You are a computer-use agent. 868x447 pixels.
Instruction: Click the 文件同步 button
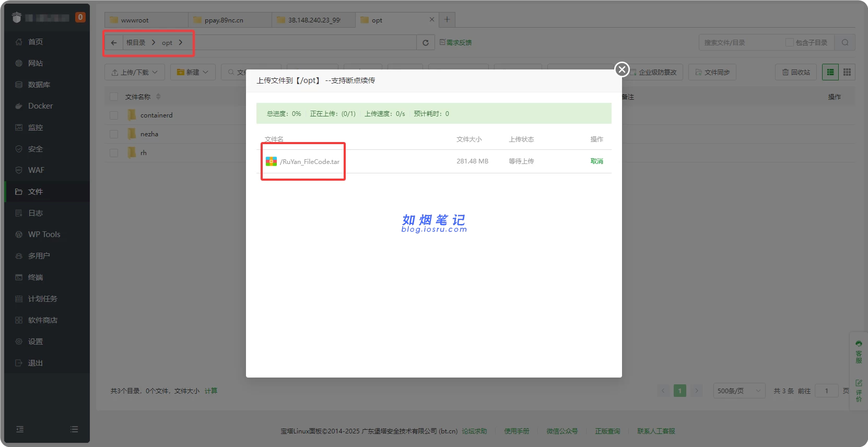point(712,72)
